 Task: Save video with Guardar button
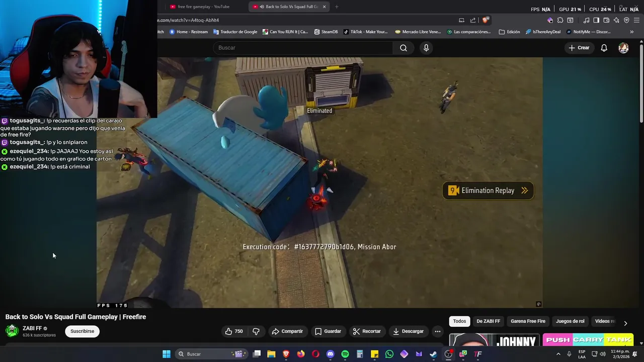tap(328, 331)
